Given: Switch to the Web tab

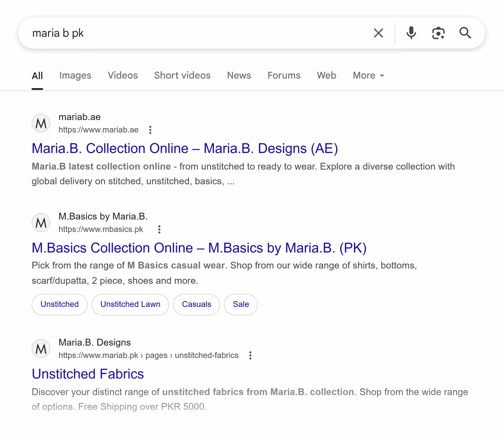Looking at the screenshot, I should click(327, 75).
